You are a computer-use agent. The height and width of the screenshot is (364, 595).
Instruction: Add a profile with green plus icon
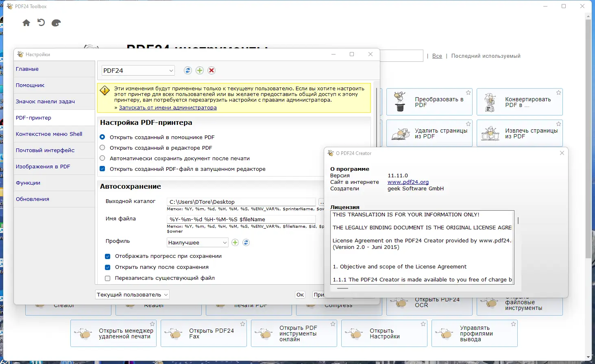coord(235,242)
